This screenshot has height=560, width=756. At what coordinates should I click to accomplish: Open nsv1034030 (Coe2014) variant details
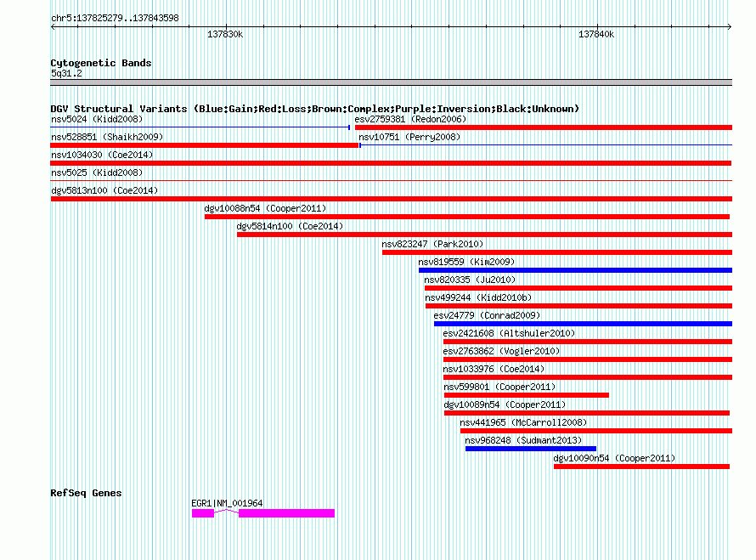pyautogui.click(x=102, y=155)
